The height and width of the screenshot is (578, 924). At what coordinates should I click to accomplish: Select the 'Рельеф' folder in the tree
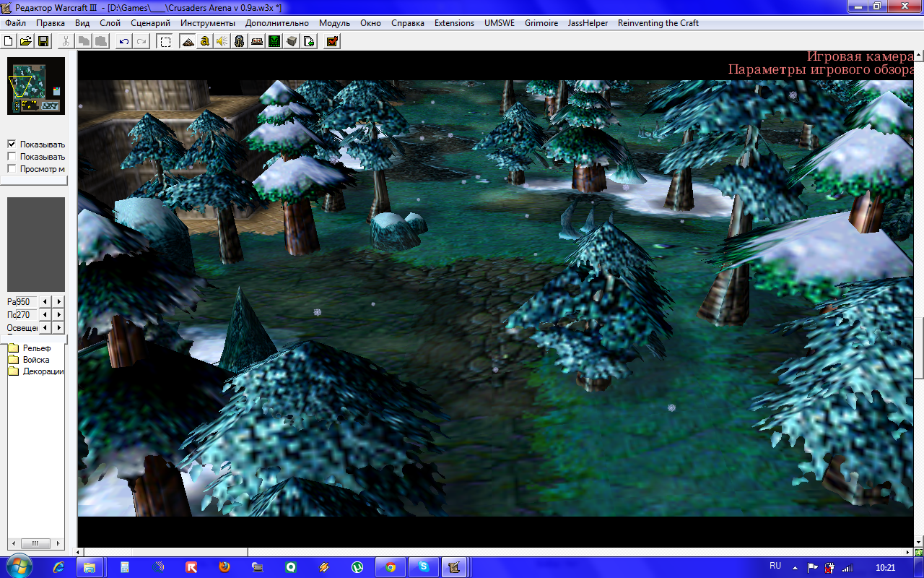(x=37, y=348)
